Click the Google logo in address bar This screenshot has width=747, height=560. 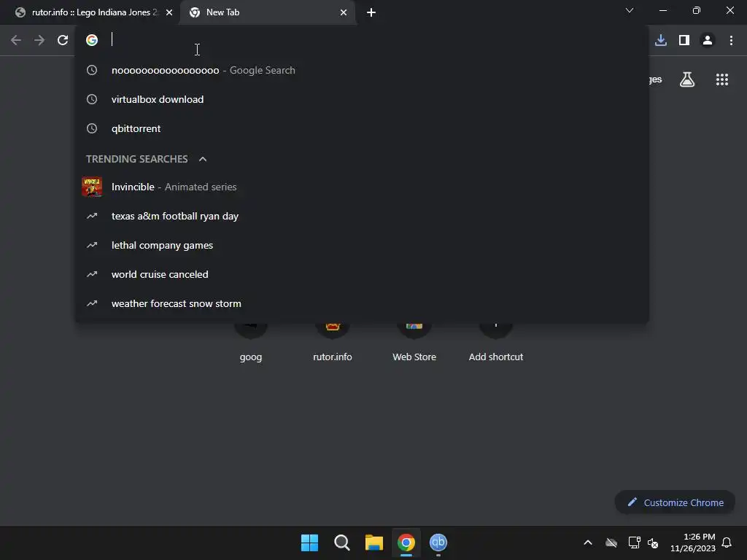pyautogui.click(x=92, y=40)
